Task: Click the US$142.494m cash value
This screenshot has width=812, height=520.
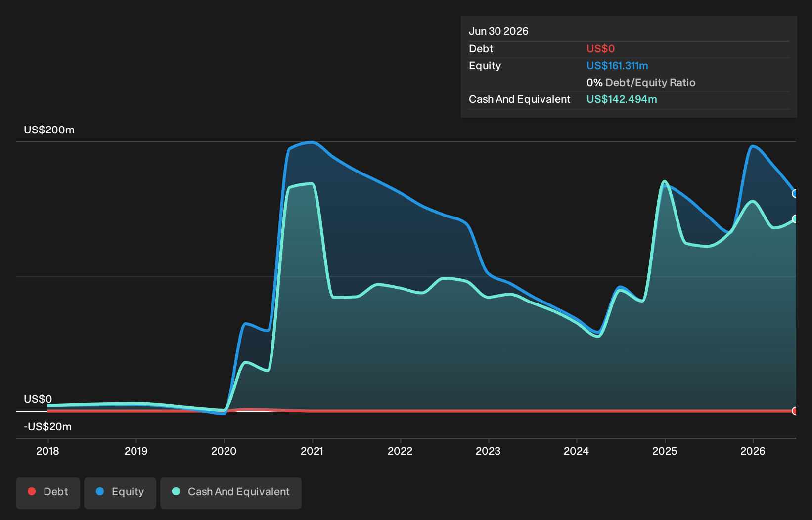Action: click(x=622, y=99)
